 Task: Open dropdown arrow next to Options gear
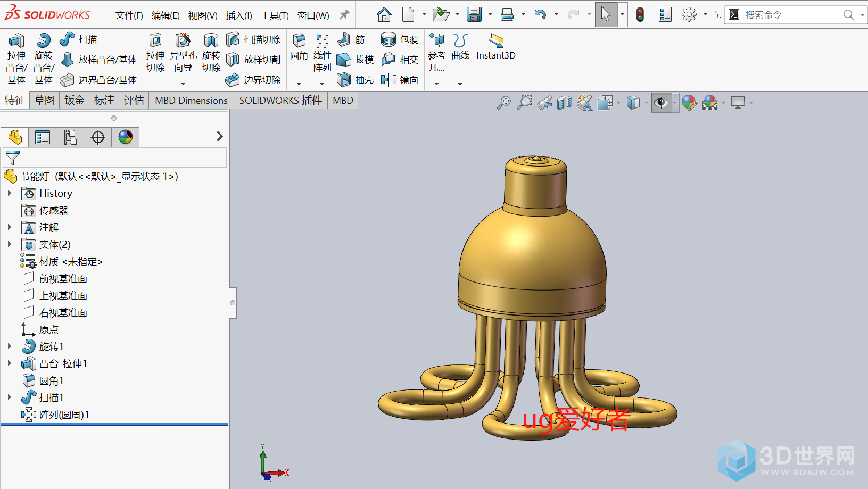click(705, 15)
